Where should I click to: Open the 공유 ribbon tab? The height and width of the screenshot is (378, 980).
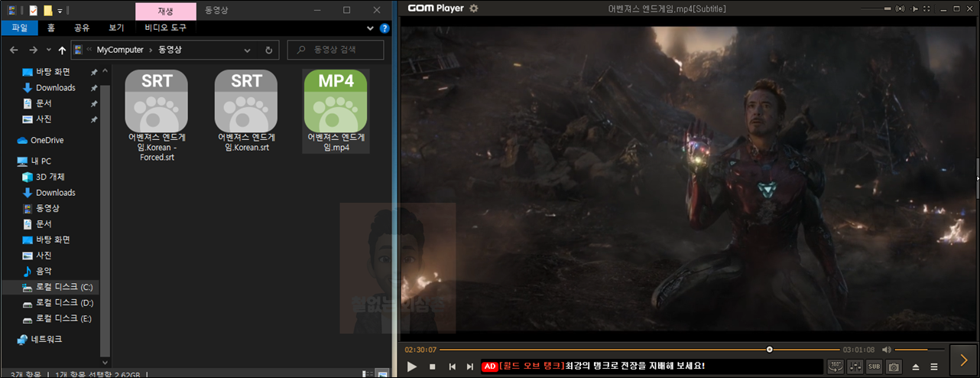[81, 28]
